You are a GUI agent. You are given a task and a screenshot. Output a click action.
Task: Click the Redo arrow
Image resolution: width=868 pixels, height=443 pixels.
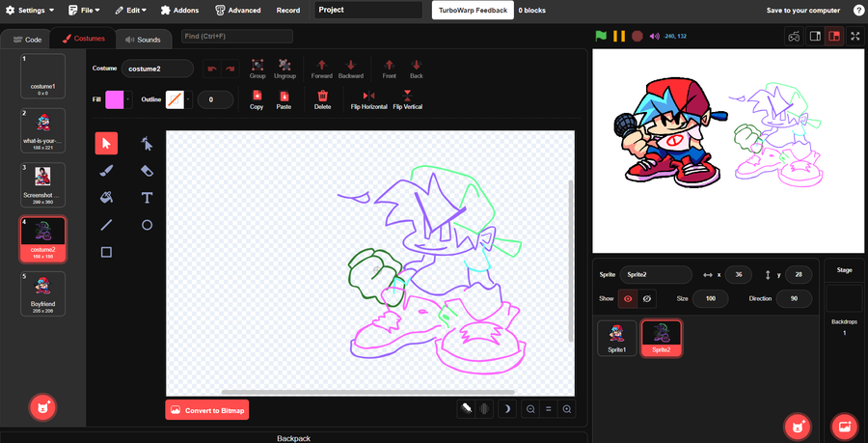(231, 69)
